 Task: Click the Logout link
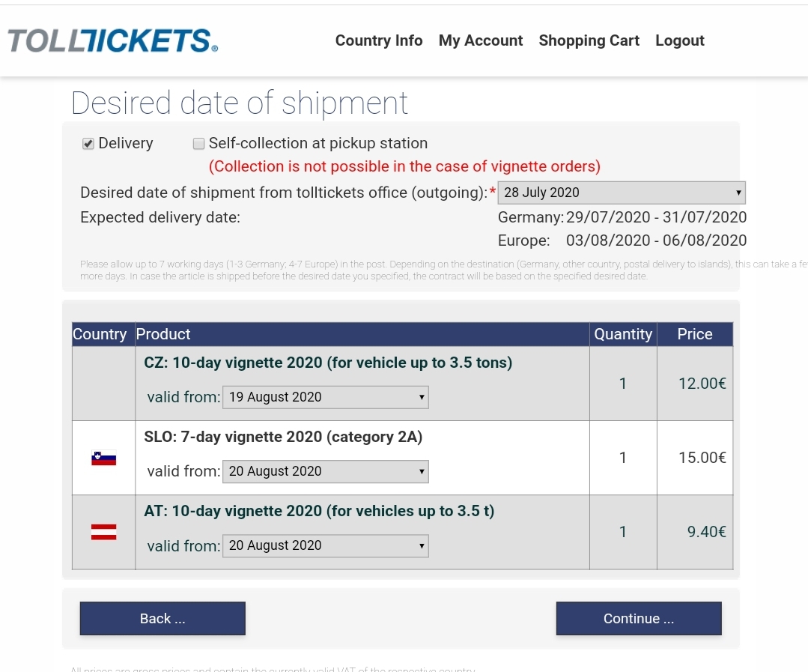(680, 40)
